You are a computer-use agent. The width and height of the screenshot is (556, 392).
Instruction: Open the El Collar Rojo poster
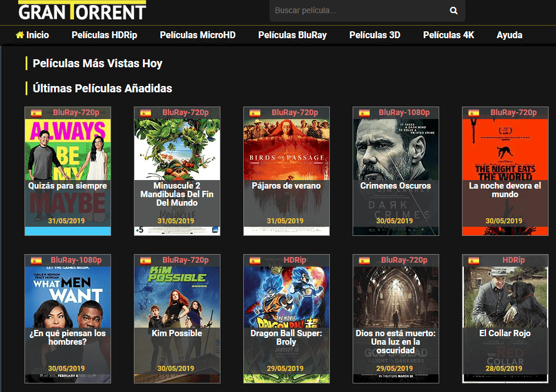(505, 318)
